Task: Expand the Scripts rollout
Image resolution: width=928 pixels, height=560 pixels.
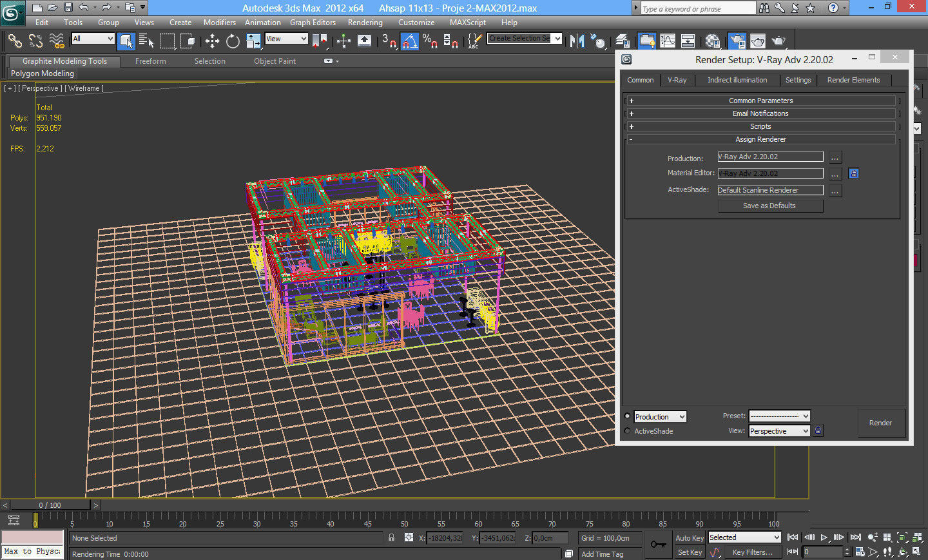Action: pyautogui.click(x=760, y=126)
